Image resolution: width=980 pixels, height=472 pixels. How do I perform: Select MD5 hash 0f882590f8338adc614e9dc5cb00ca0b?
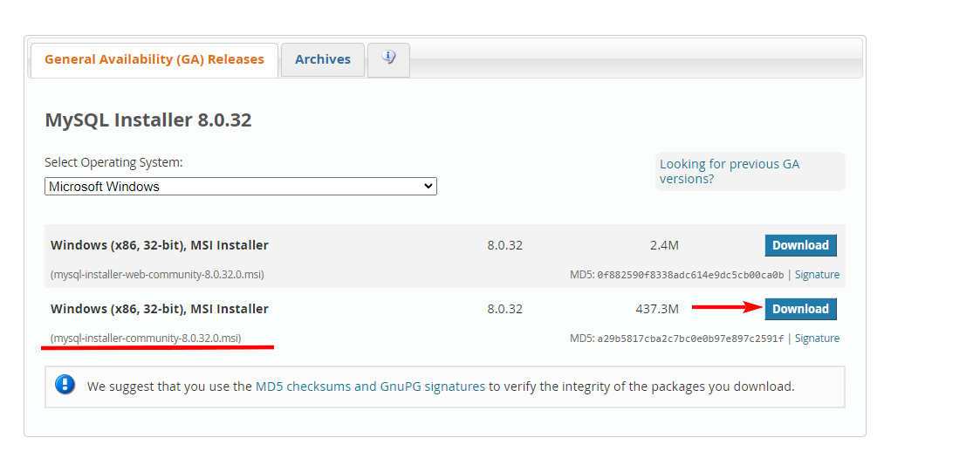pyautogui.click(x=690, y=275)
